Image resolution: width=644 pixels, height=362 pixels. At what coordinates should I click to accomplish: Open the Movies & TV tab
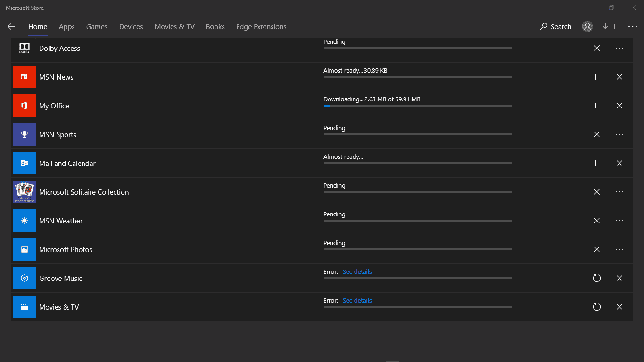(174, 27)
